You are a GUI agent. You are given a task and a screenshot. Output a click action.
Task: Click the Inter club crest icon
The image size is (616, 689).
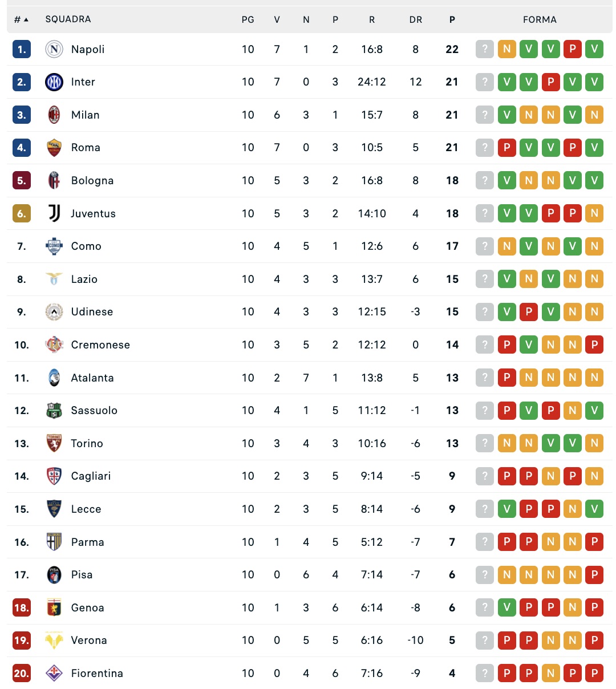(x=54, y=82)
